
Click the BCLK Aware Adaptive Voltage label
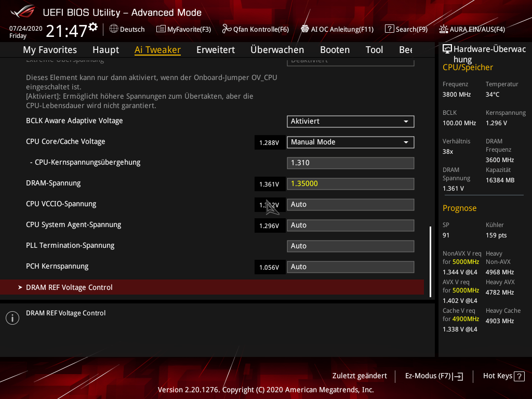tap(74, 121)
